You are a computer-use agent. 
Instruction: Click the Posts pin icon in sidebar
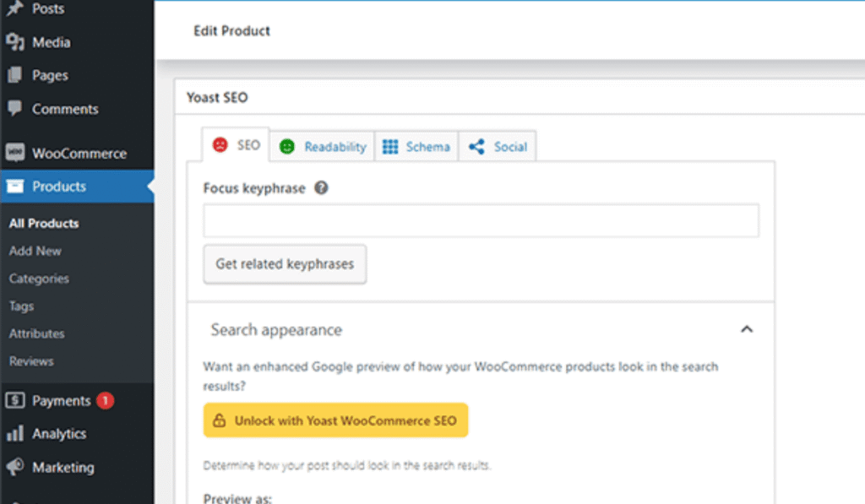point(14,8)
